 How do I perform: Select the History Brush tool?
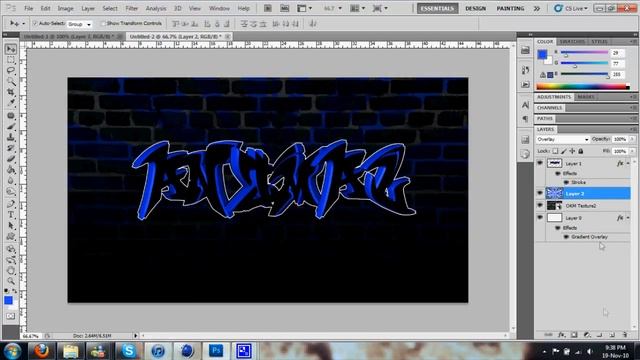pos(11,148)
